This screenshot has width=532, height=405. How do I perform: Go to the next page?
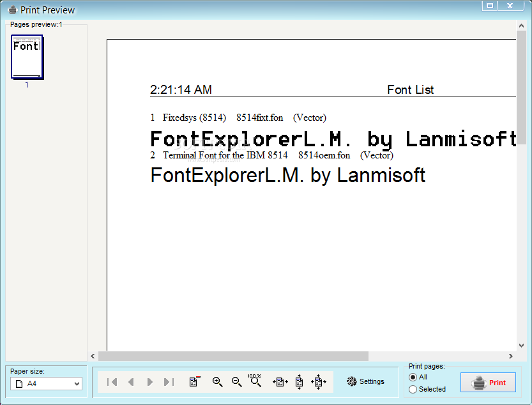click(149, 382)
